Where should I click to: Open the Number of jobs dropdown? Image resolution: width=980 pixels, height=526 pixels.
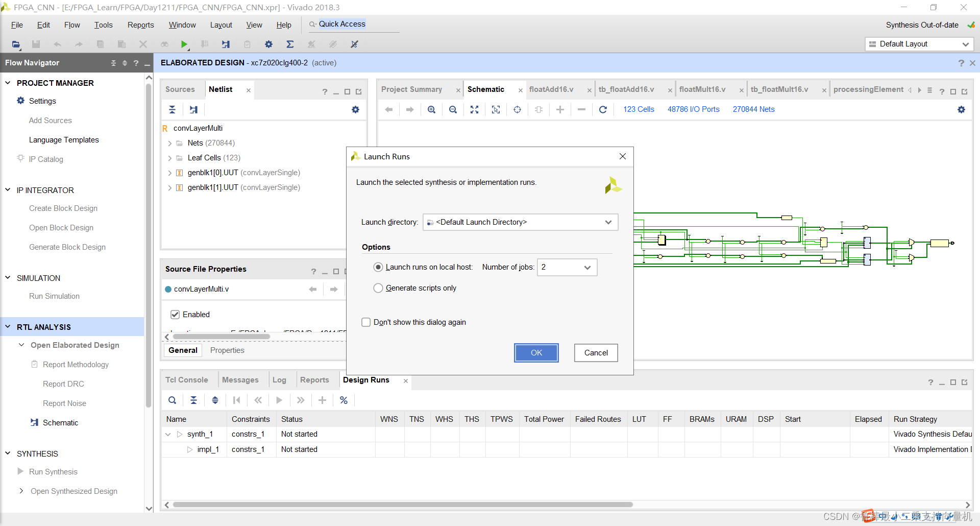(567, 267)
